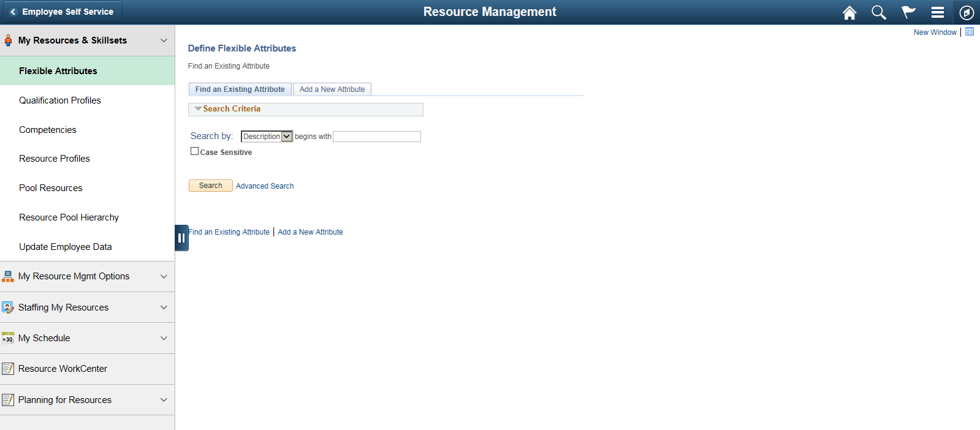Switch to the Find an Existing Attribute tab
This screenshot has height=430, width=980.
[x=240, y=89]
